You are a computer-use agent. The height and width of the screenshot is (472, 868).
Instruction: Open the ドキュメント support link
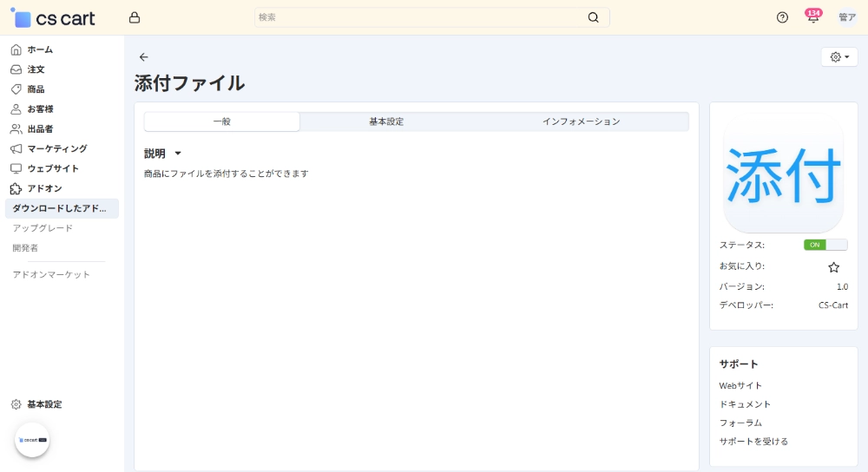(x=745, y=404)
